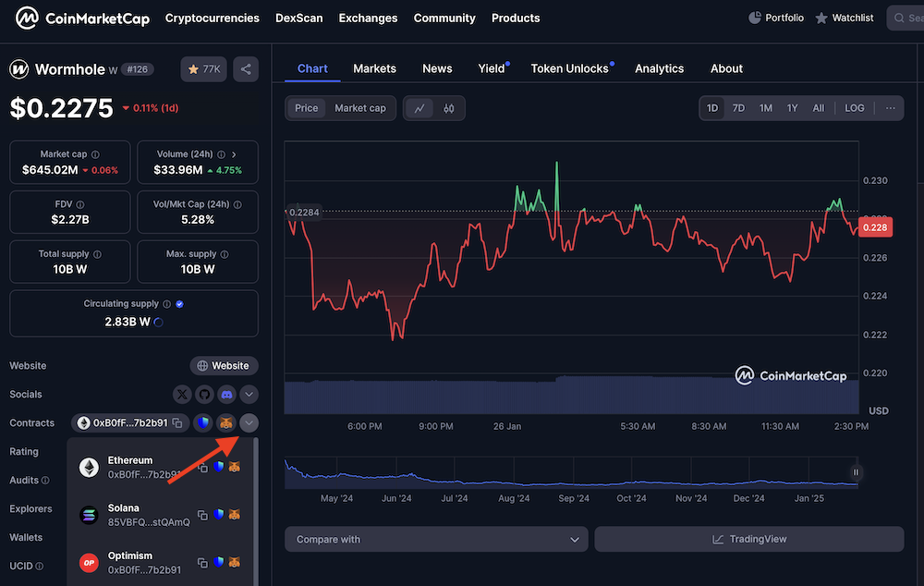Open the Discord social icon
This screenshot has height=586, width=924.
(x=225, y=394)
